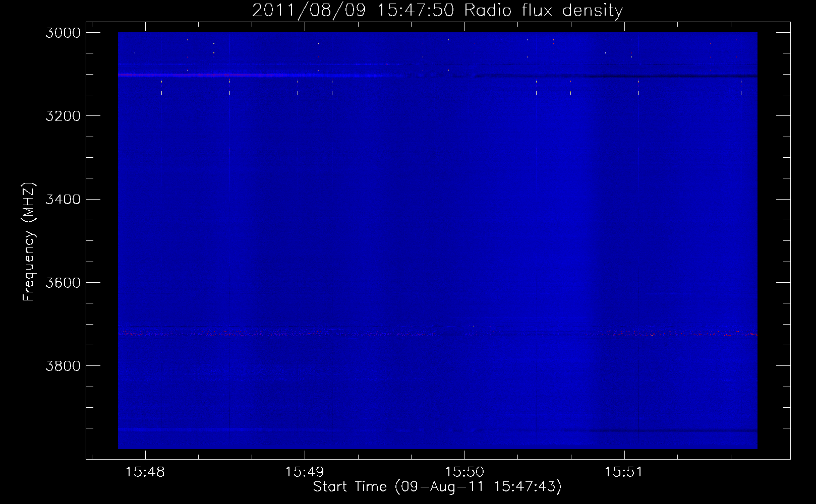The image size is (816, 504).
Task: Select the 3800 frequency tick label
Action: click(63, 365)
